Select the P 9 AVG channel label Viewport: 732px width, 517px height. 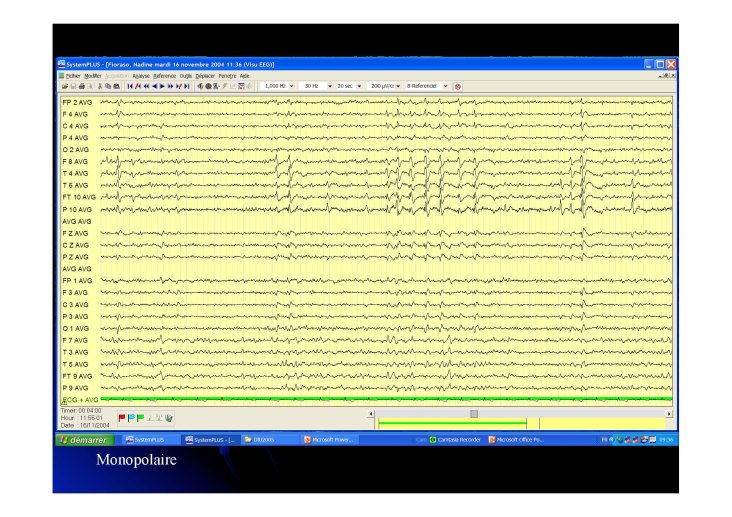(x=75, y=388)
